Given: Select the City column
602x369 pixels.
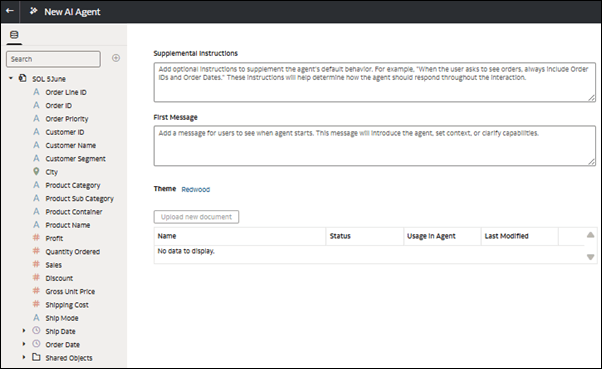Looking at the screenshot, I should pyautogui.click(x=51, y=172).
